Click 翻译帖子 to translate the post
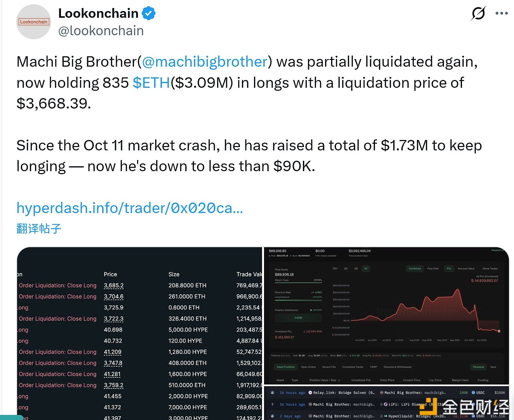Image resolution: width=514 pixels, height=420 pixels. pyautogui.click(x=39, y=229)
